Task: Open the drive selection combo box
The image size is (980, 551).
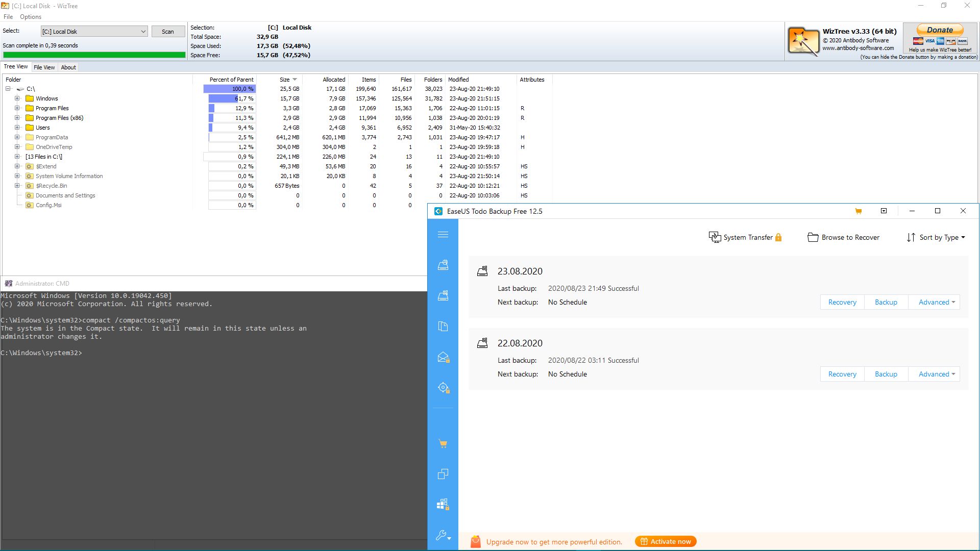Action: pyautogui.click(x=94, y=32)
